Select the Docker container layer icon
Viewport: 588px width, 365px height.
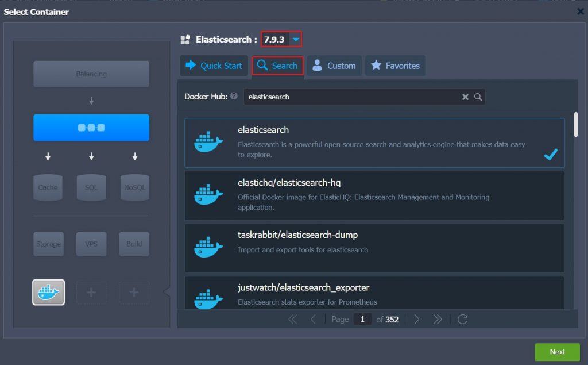pyautogui.click(x=48, y=292)
